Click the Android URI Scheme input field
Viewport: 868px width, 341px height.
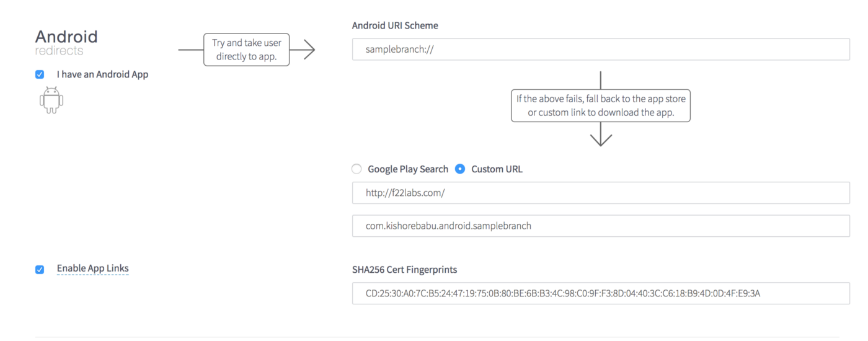point(601,50)
